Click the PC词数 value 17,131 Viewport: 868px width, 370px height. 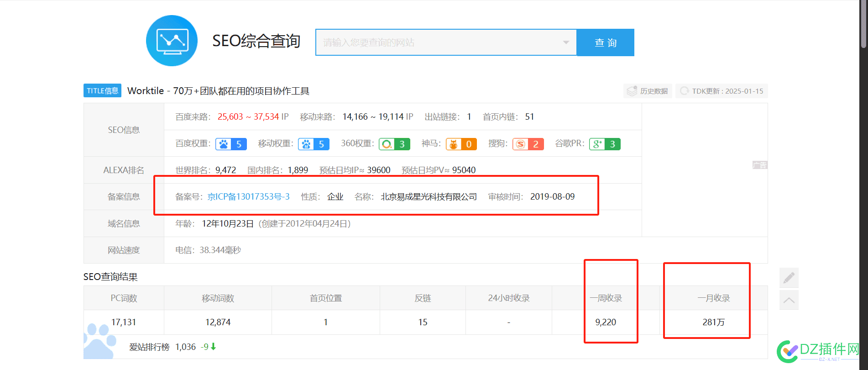[x=124, y=322]
